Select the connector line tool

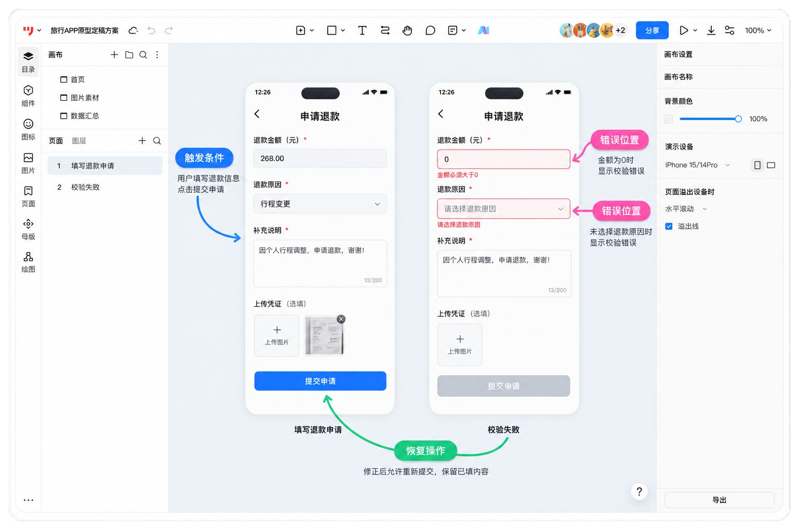click(x=385, y=31)
